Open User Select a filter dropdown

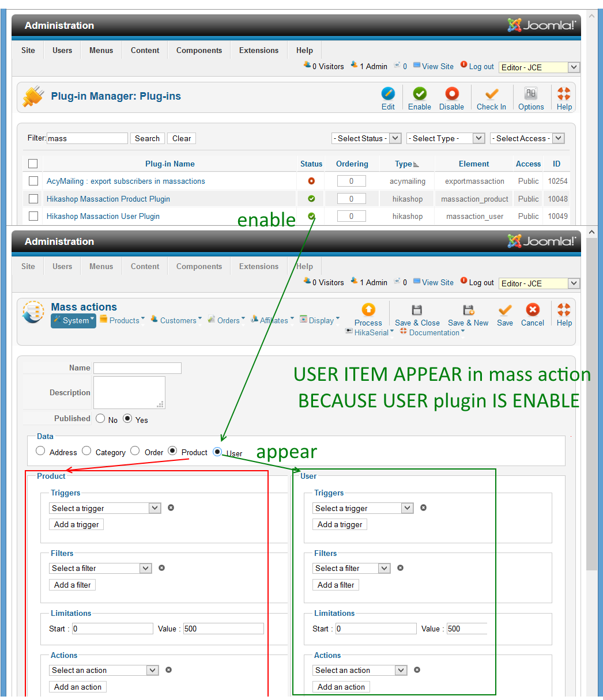click(x=352, y=568)
